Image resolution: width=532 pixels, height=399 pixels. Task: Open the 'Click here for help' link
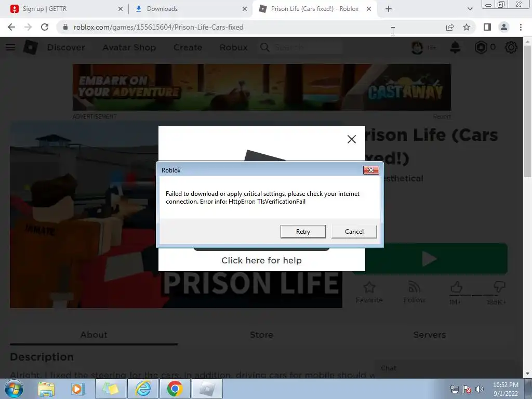262,260
